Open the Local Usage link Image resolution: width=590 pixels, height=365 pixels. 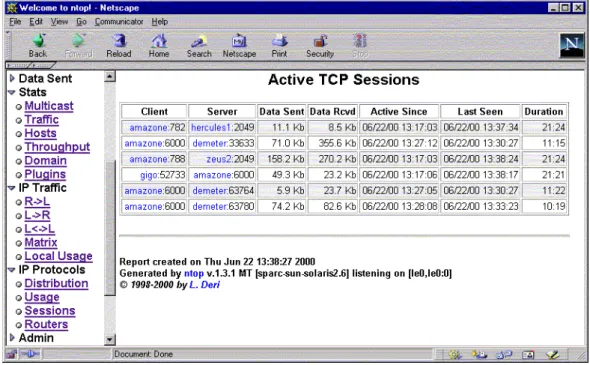pos(58,256)
